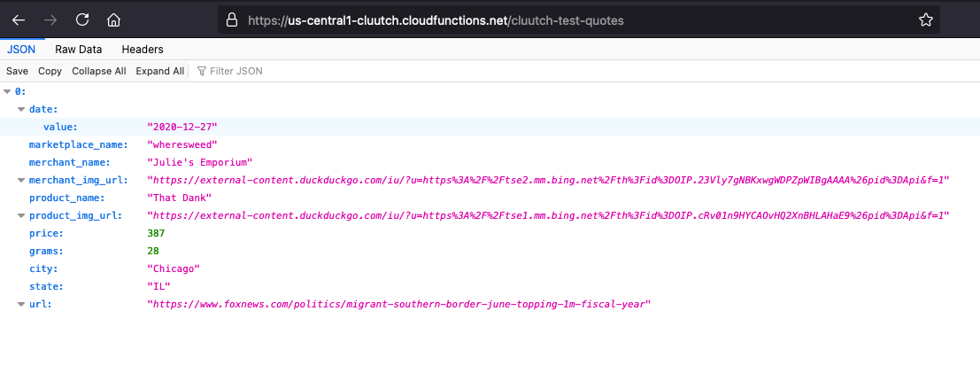Viewport: 980px width, 373px height.
Task: Toggle the url row twisty
Action: pyautogui.click(x=20, y=305)
